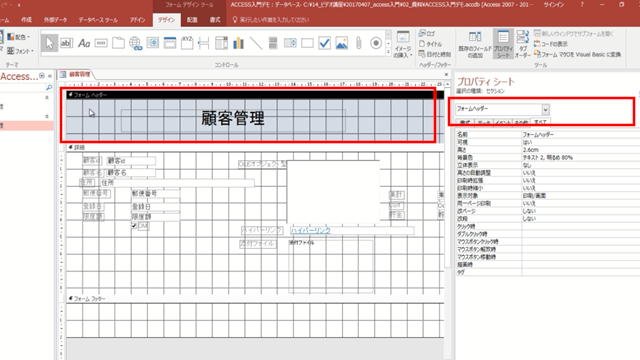
Task: Select the 顧客管理 title label in header
Action: tap(233, 119)
